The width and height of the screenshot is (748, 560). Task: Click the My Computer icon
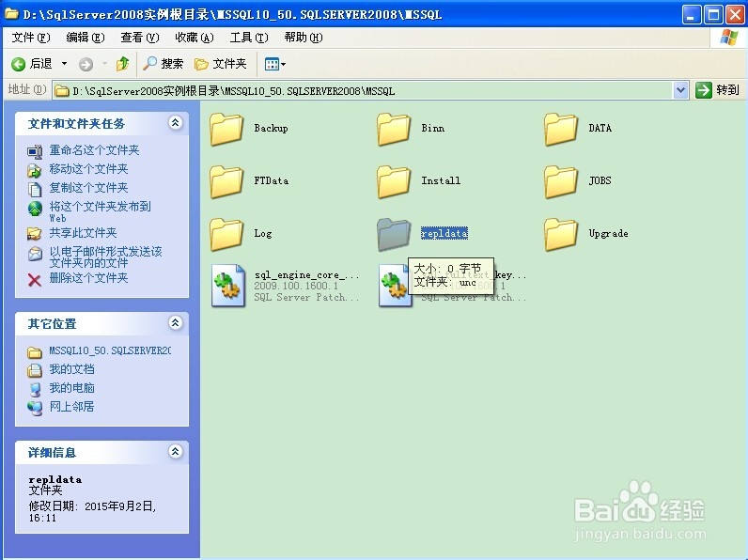(35, 389)
